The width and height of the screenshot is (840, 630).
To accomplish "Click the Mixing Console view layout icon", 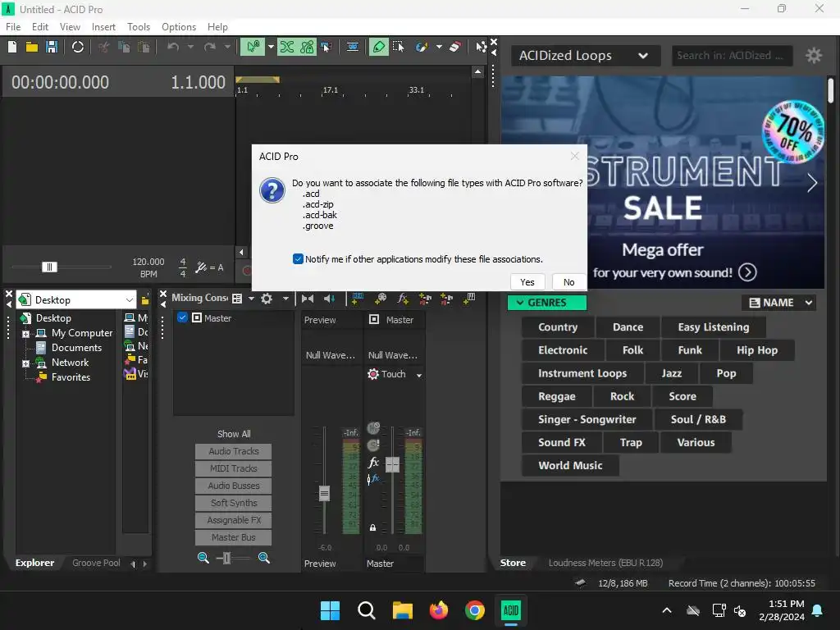I will [237, 299].
